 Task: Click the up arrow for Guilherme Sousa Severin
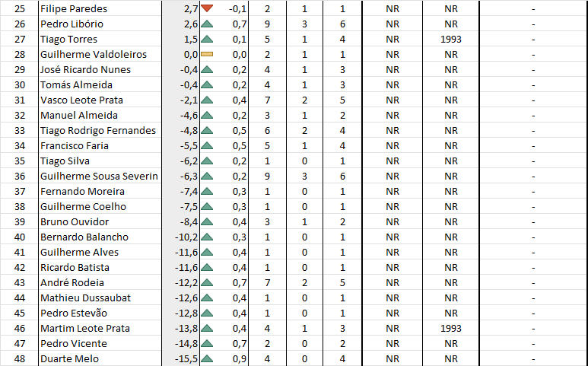[207, 177]
